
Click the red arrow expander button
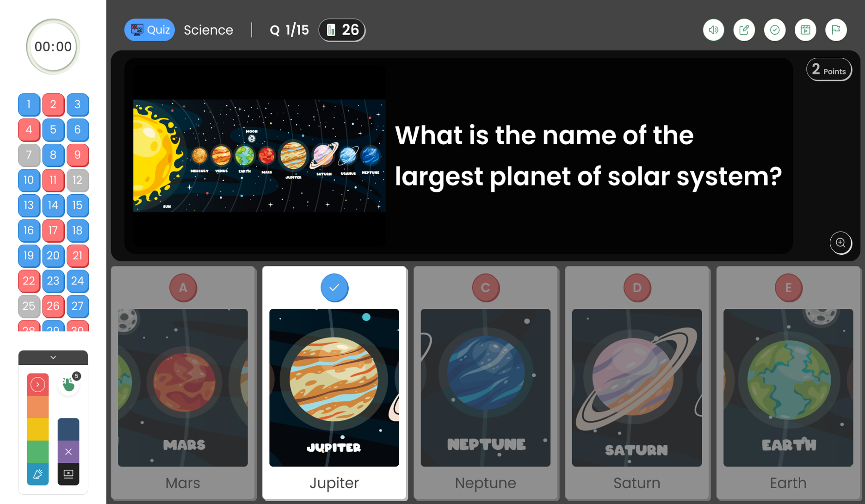(x=37, y=384)
